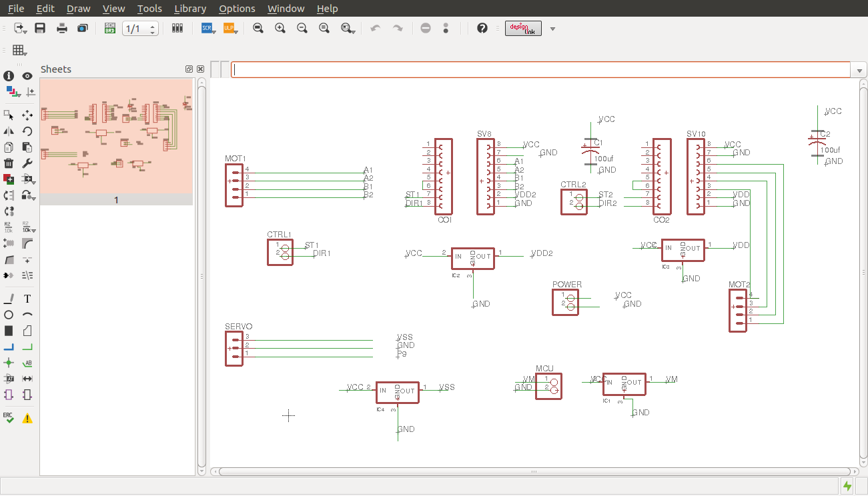The height and width of the screenshot is (496, 868).
Task: Click the Errors warning triangle icon
Action: [x=27, y=419]
